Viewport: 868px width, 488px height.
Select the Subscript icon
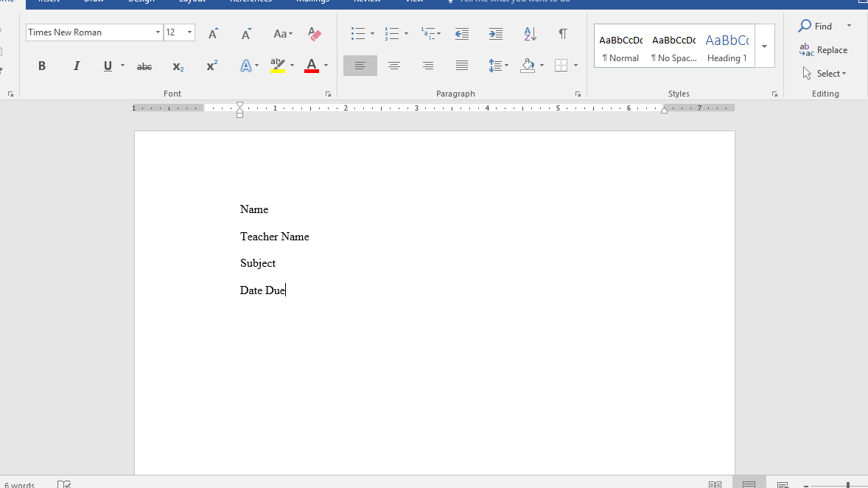(177, 67)
